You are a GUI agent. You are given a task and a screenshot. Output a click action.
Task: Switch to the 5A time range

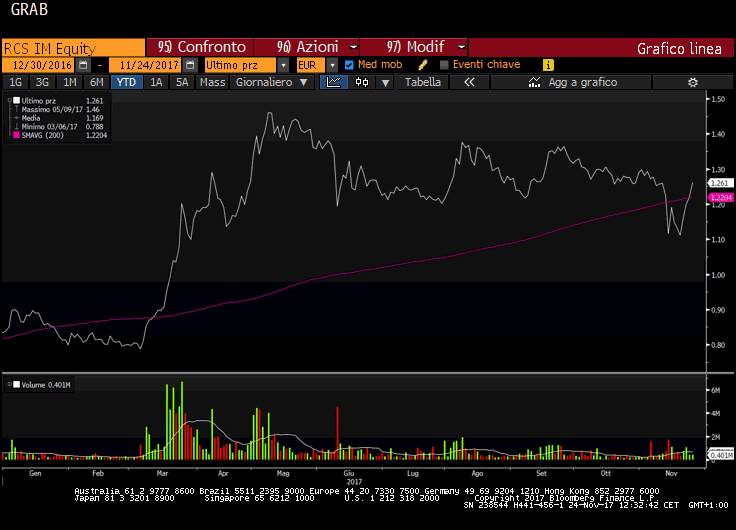point(182,82)
